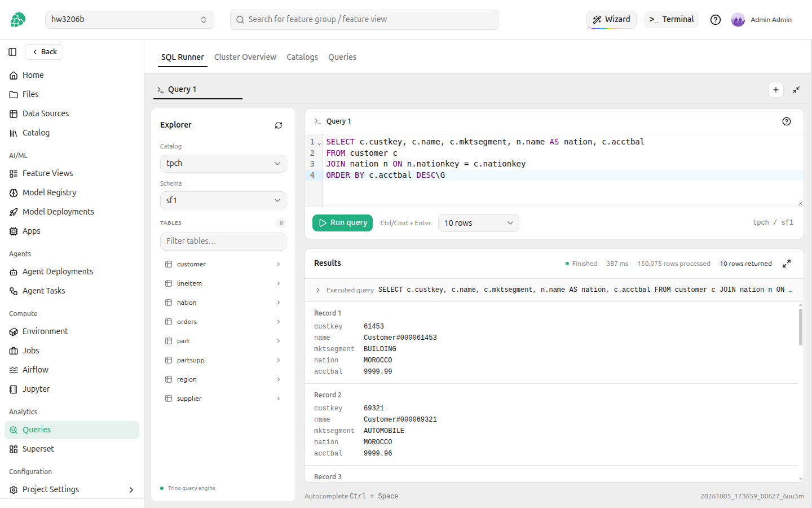Open Airflow in sidebar
Screen dimensions: 812x508
(72, 370)
